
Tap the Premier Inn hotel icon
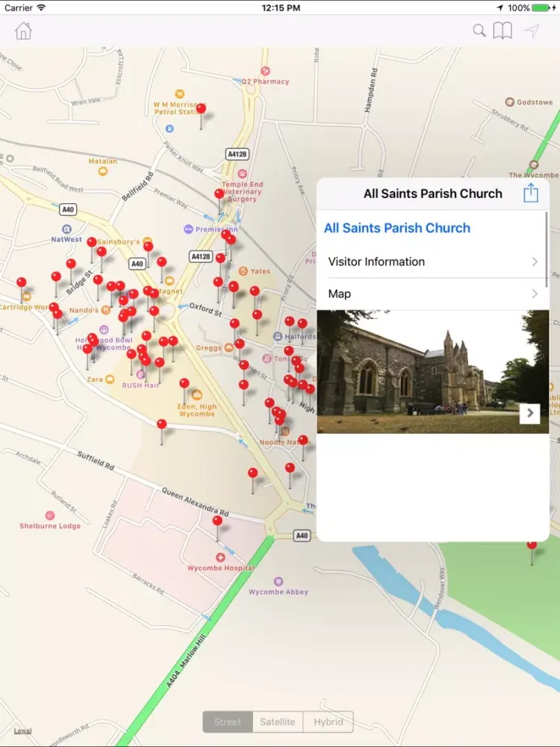pos(189,229)
